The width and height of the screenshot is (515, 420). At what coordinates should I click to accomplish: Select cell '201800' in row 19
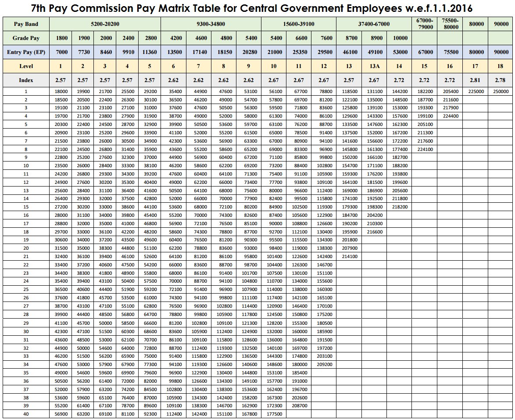pyautogui.click(x=350, y=240)
